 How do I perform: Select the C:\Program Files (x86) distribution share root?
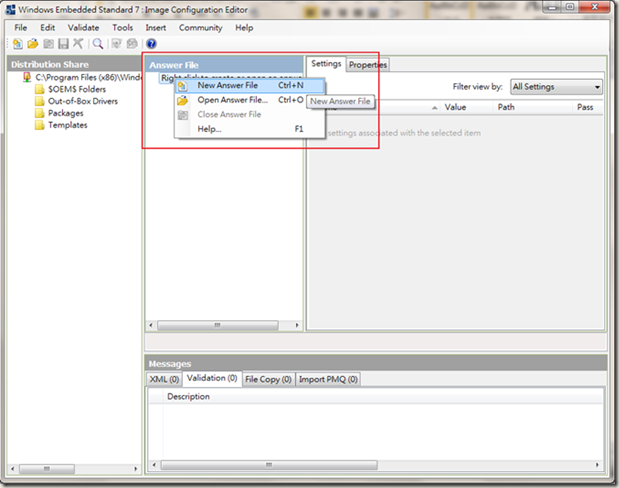88,77
